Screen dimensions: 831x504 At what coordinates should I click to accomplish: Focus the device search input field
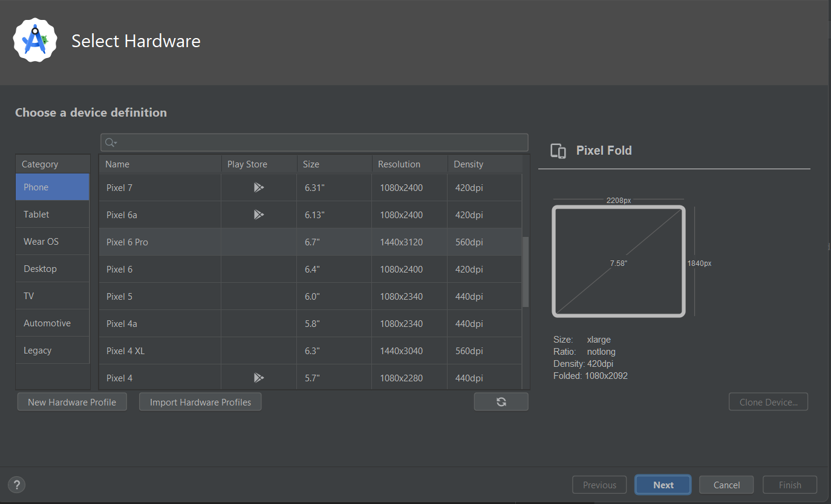click(x=321, y=143)
